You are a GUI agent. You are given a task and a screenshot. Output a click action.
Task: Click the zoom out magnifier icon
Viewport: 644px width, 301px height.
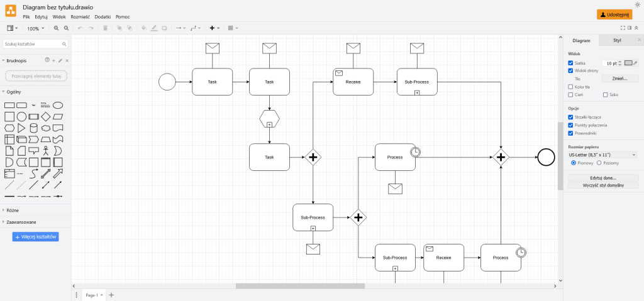66,28
